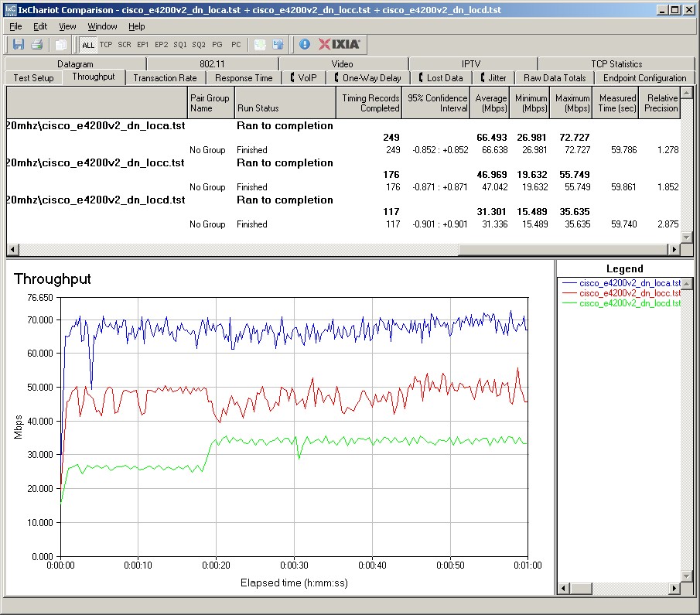Open the File menu
The image size is (700, 615).
coord(15,26)
